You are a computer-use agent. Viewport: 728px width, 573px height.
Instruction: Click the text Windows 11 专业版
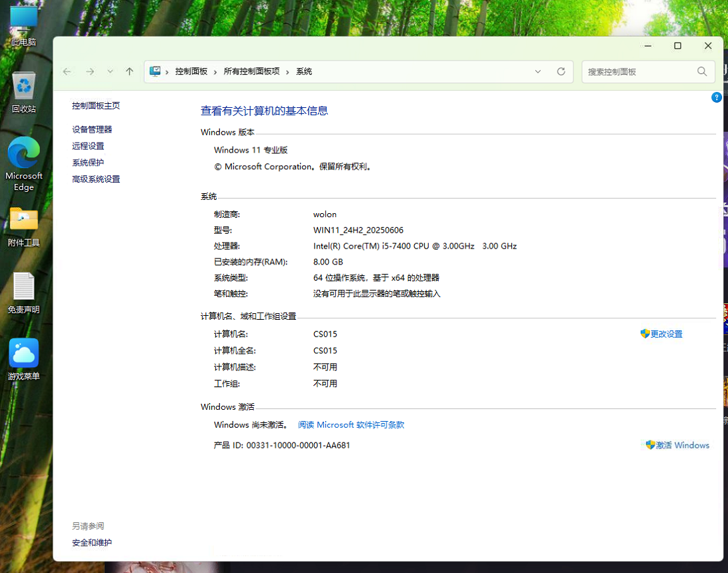pyautogui.click(x=251, y=151)
